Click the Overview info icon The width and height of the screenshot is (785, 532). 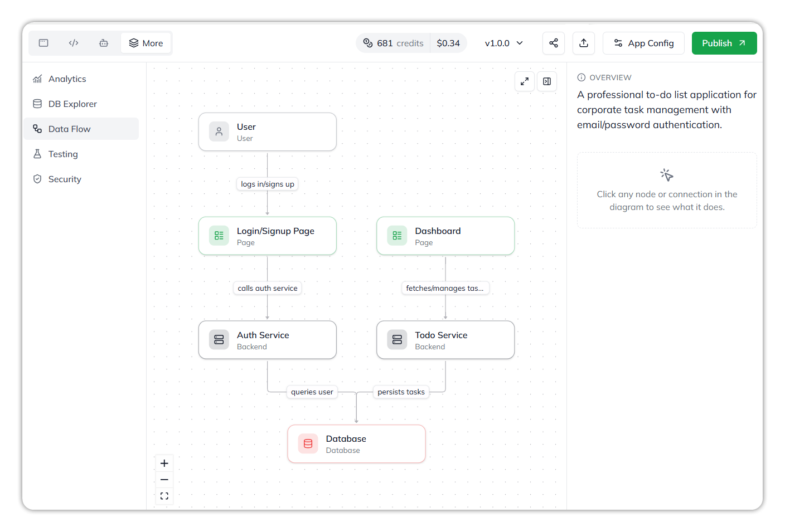click(582, 77)
